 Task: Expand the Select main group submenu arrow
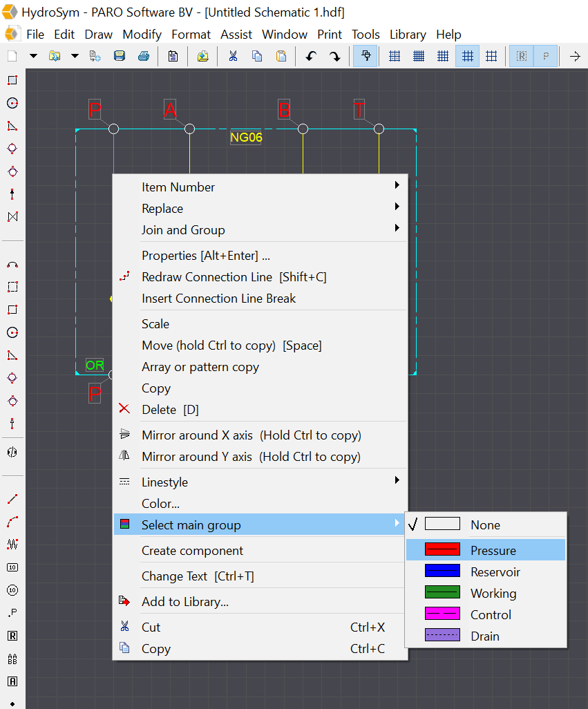[x=397, y=523]
